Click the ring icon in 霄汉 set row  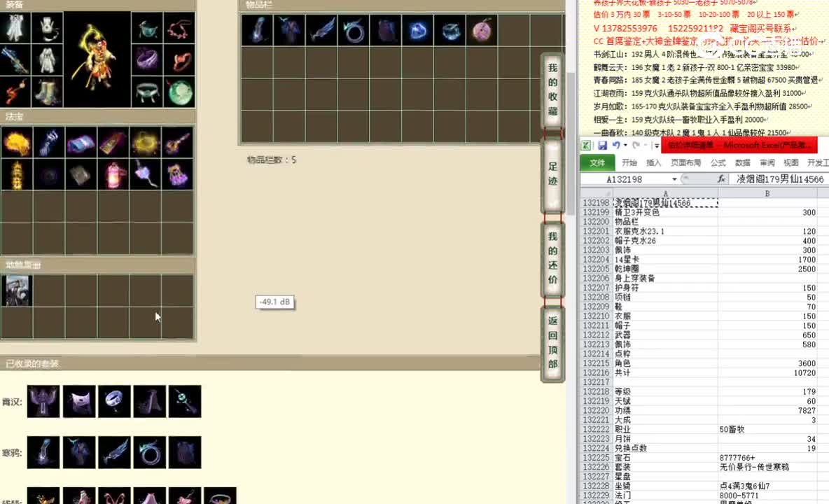point(113,401)
